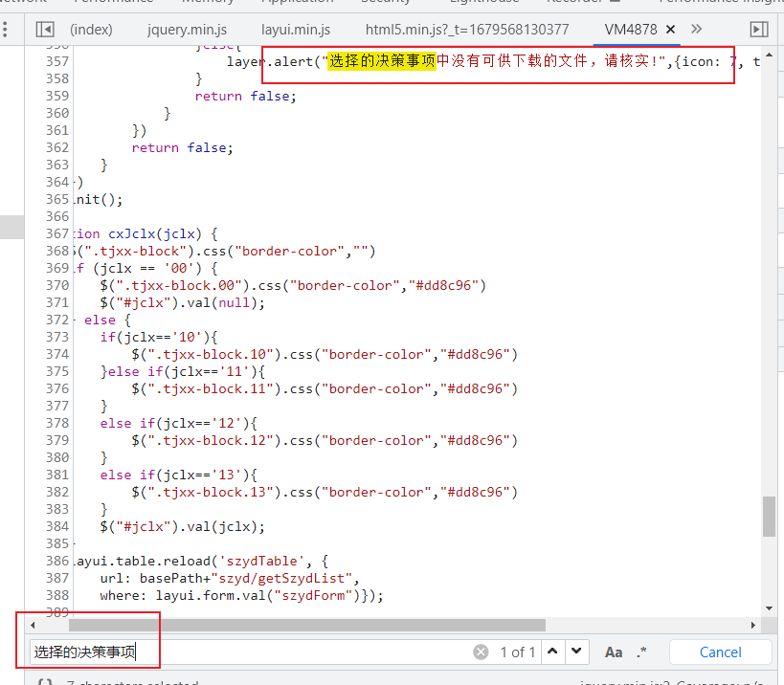This screenshot has width=784, height=685.
Task: Click inside the find-in-file search field
Action: coord(249,652)
